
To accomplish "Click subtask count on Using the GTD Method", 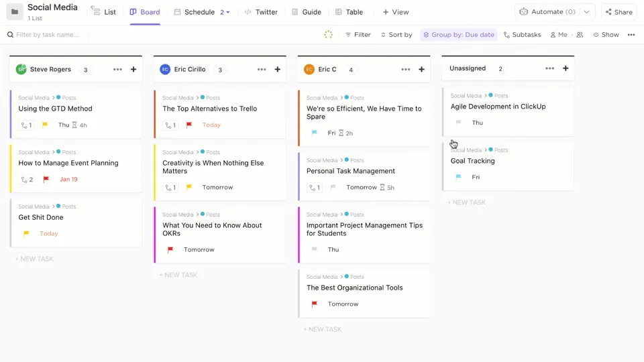I will pos(26,125).
